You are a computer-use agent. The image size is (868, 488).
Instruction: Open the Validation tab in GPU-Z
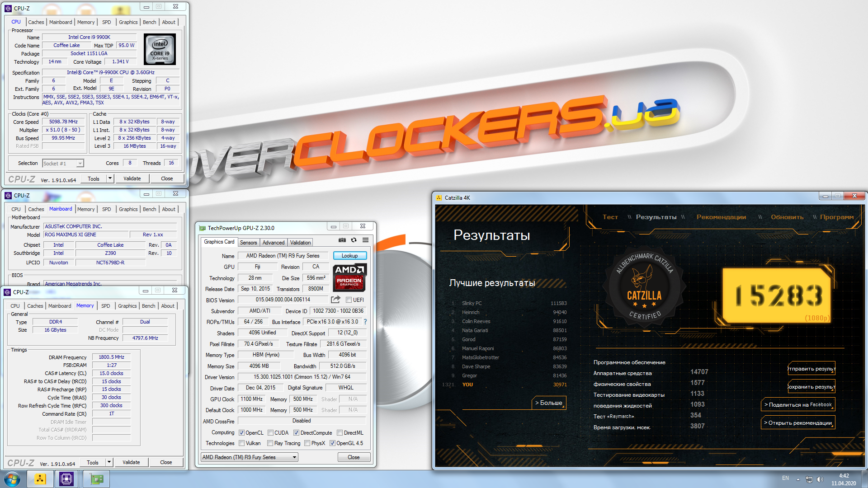pos(300,243)
